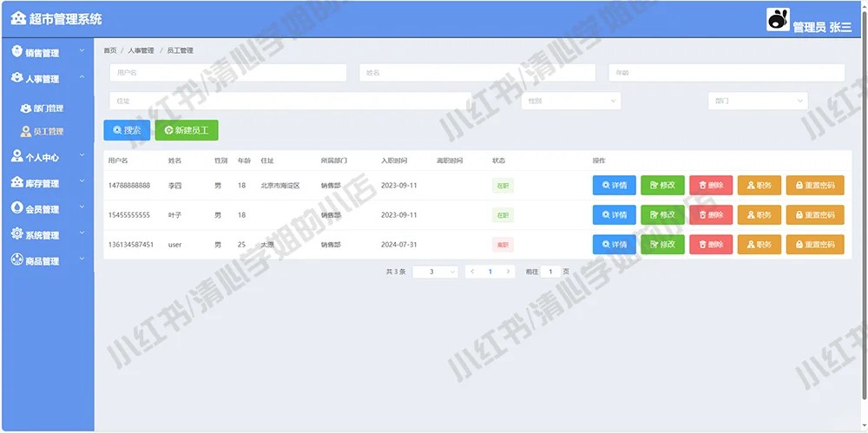View 详情 for employee 李四
This screenshot has width=868, height=433.
pyautogui.click(x=615, y=186)
